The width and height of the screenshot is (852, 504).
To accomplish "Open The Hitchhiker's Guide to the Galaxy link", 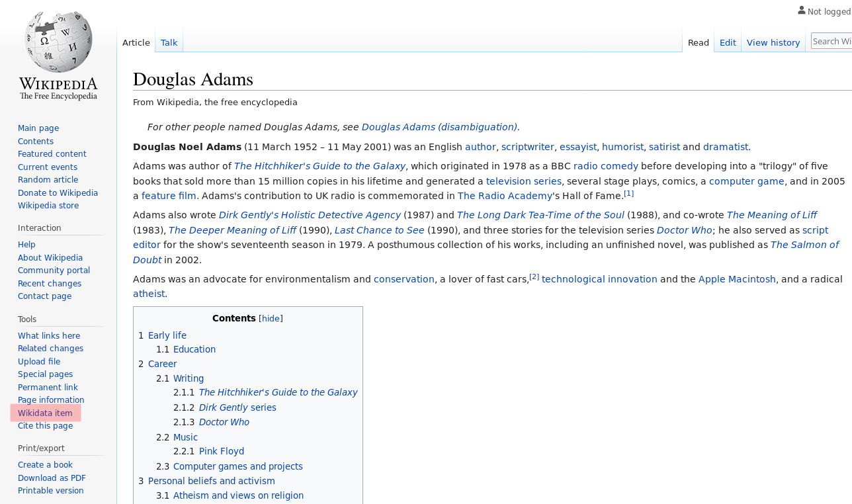I will click(319, 165).
